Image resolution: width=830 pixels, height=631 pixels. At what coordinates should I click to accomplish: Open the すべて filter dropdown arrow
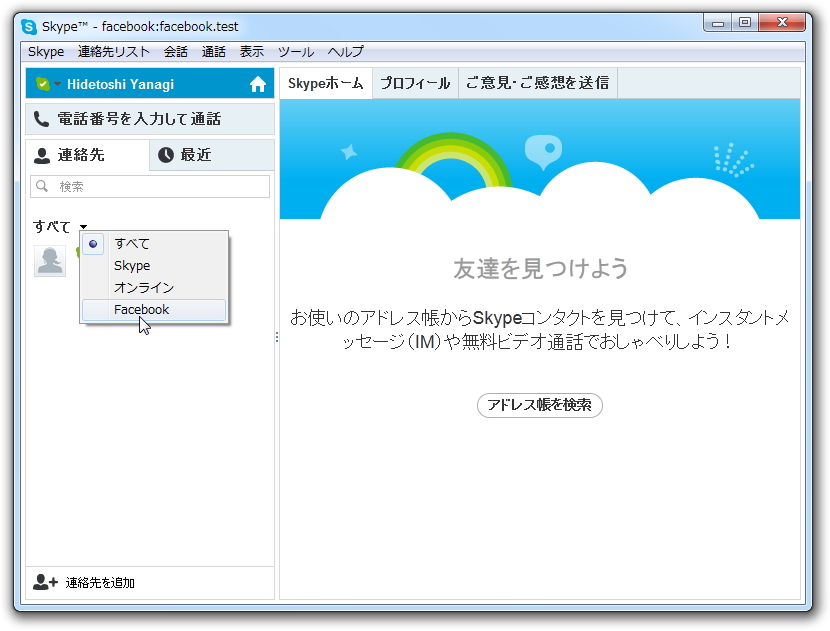tap(83, 228)
